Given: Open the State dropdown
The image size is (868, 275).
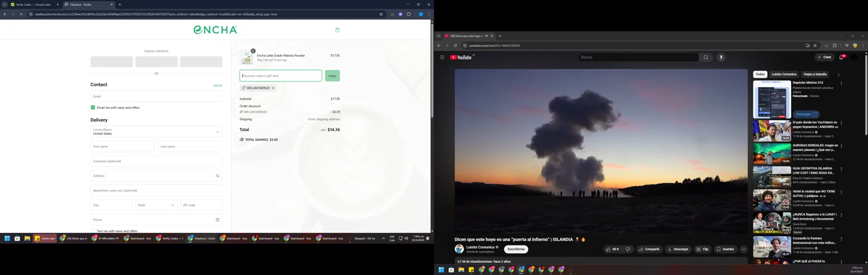Looking at the screenshot, I should tap(157, 205).
